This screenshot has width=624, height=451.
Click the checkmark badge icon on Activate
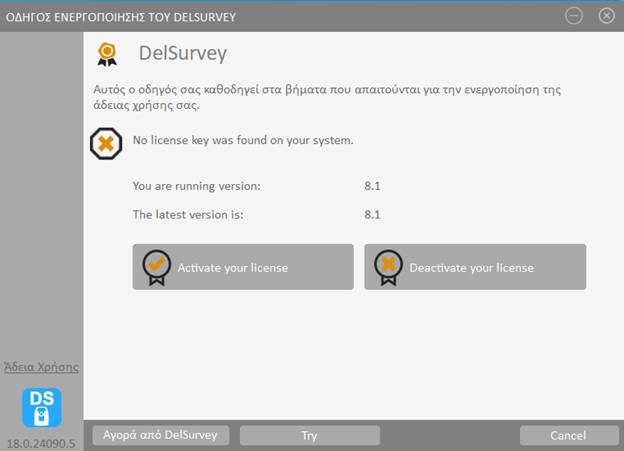(156, 267)
